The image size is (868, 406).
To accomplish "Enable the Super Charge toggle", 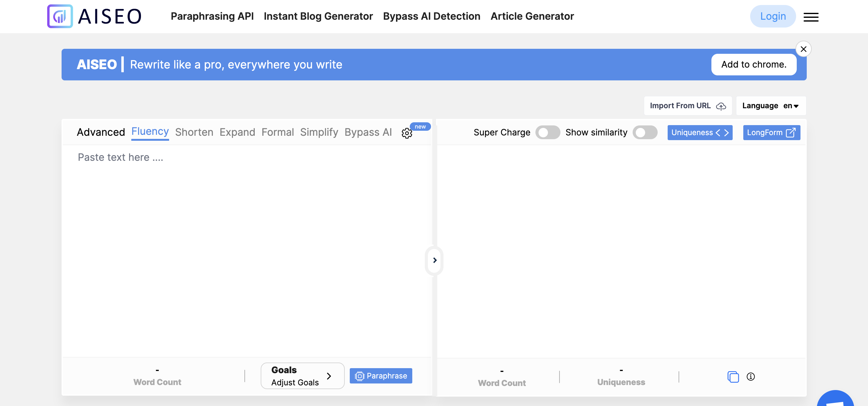I will point(547,133).
